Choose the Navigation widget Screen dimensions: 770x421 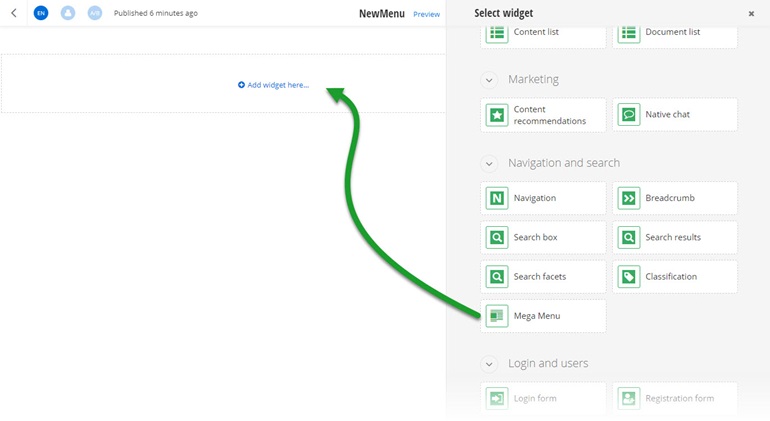coord(543,198)
